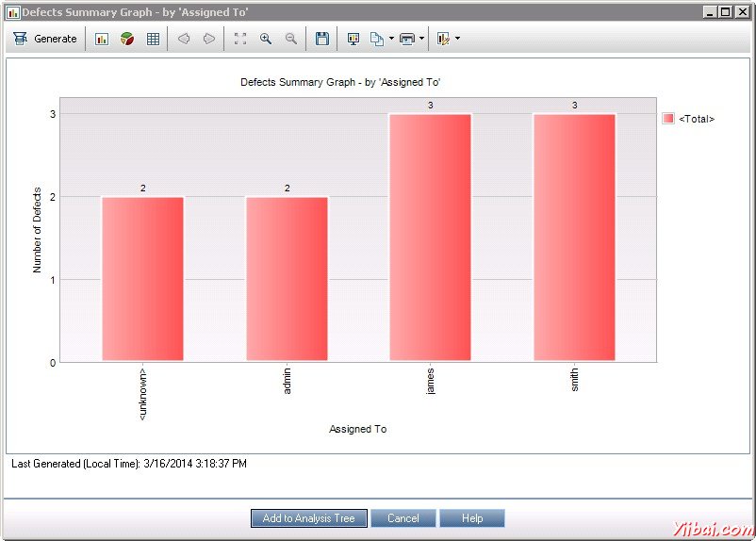Click the monitor-shaped toolbar icon
The image size is (756, 541).
point(353,39)
